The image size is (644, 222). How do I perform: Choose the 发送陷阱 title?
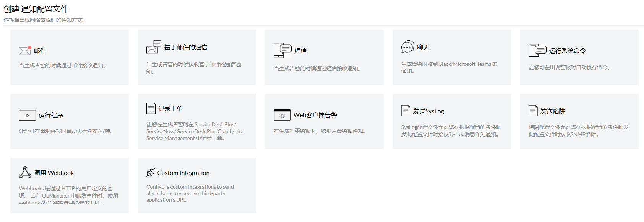coord(553,111)
